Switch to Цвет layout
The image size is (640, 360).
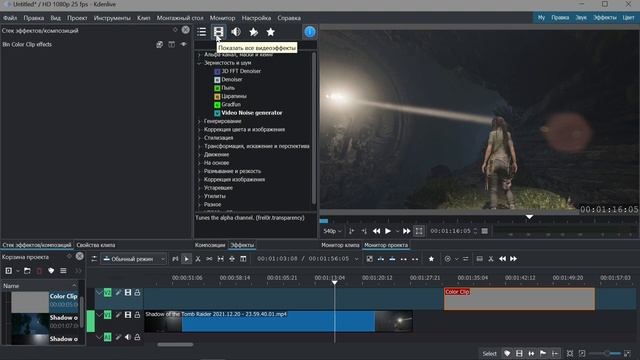pos(628,18)
